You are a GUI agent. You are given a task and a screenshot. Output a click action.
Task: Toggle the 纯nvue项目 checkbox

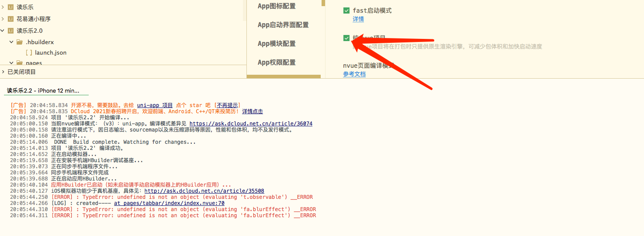pyautogui.click(x=346, y=38)
